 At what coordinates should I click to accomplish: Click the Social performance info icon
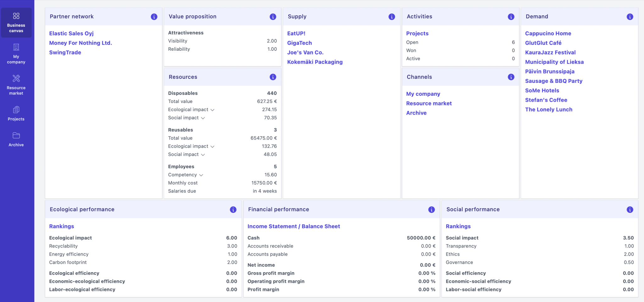click(x=630, y=210)
